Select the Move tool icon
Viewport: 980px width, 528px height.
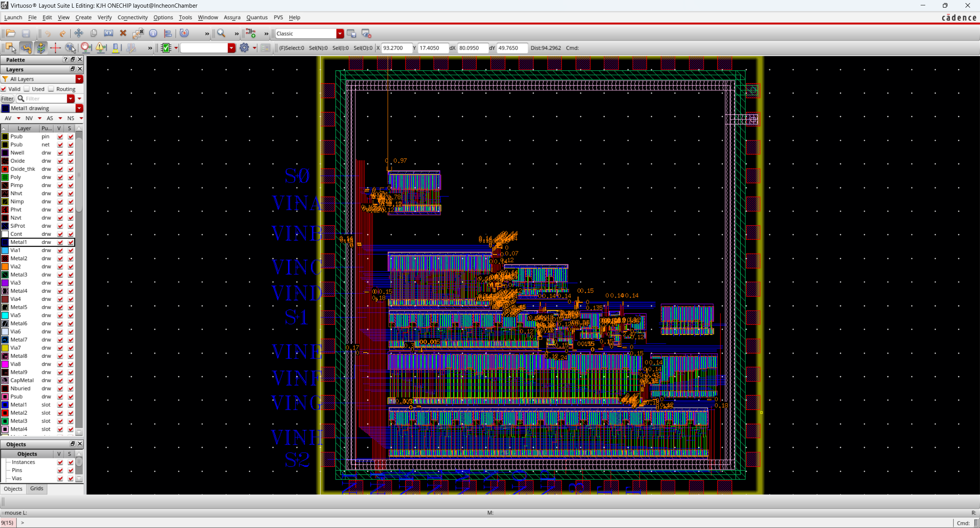click(x=78, y=33)
